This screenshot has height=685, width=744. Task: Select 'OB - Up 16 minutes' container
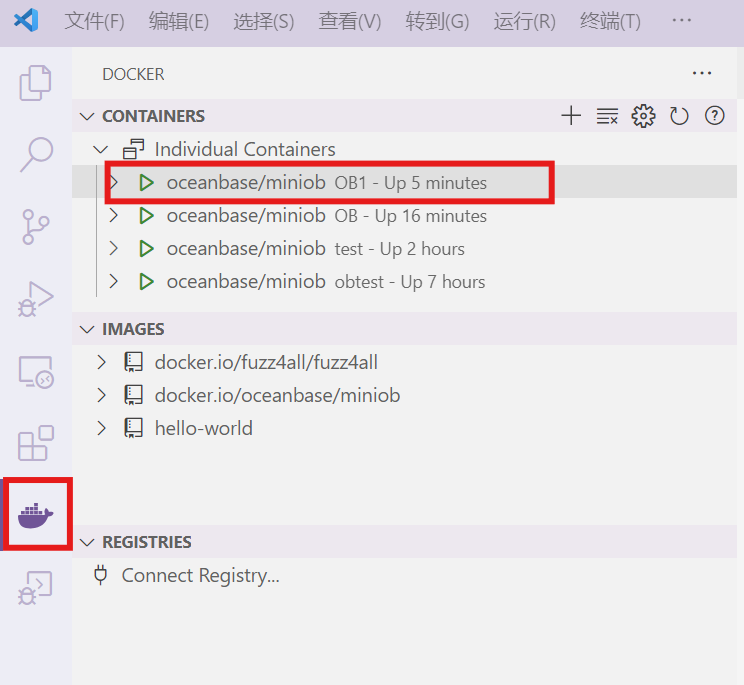(x=410, y=216)
